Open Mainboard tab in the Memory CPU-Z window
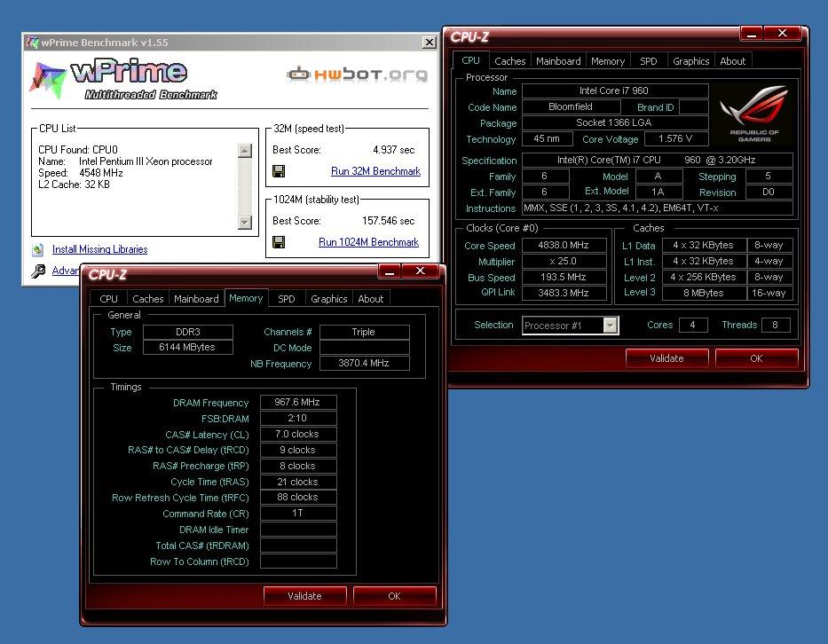 coord(196,299)
